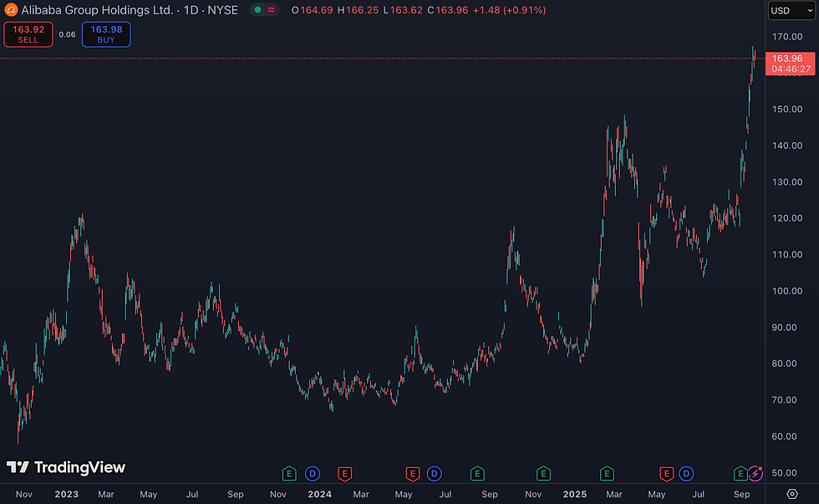Open blue dividend marker near Jun 2025
The height and width of the screenshot is (504, 819).
(x=686, y=474)
